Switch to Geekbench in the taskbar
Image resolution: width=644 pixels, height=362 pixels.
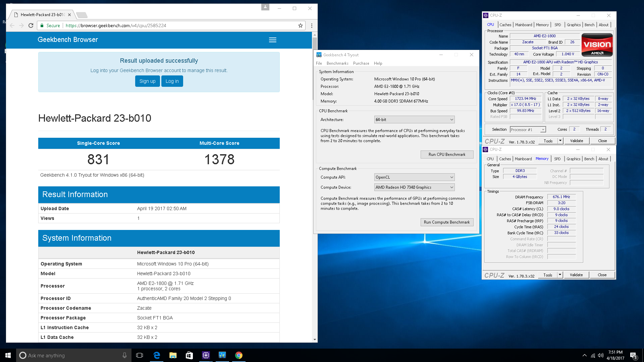tap(222, 355)
